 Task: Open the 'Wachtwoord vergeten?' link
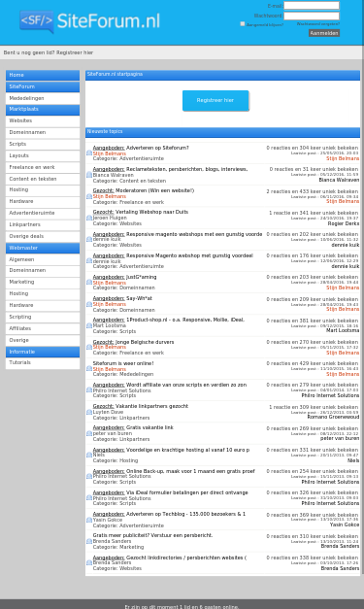point(318,24)
